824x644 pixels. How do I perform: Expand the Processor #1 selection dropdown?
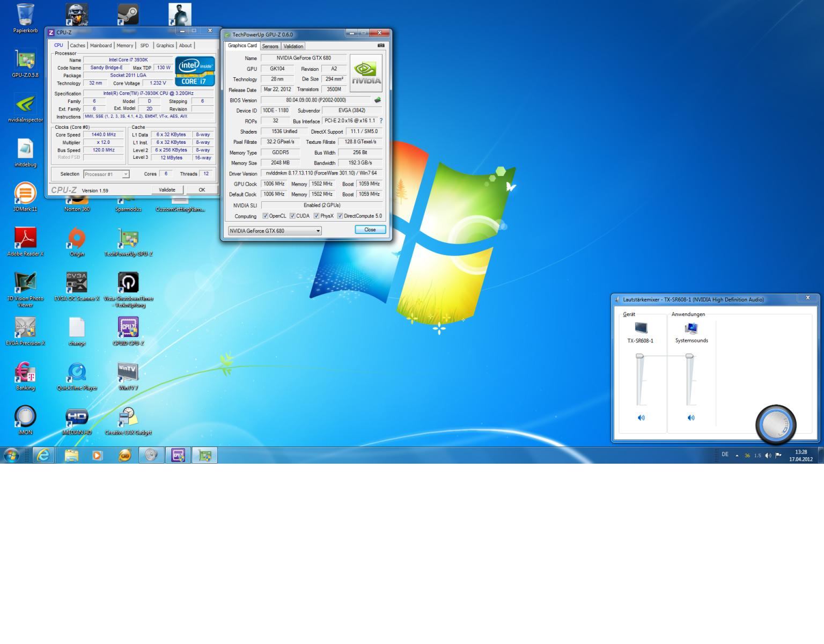[126, 174]
